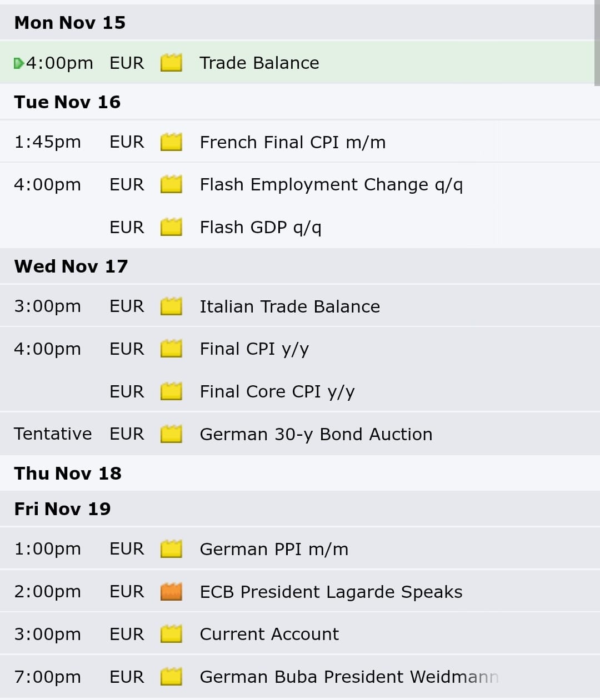Open the ECB President Lagarde Speaks event
This screenshot has width=600, height=700.
pyautogui.click(x=331, y=592)
